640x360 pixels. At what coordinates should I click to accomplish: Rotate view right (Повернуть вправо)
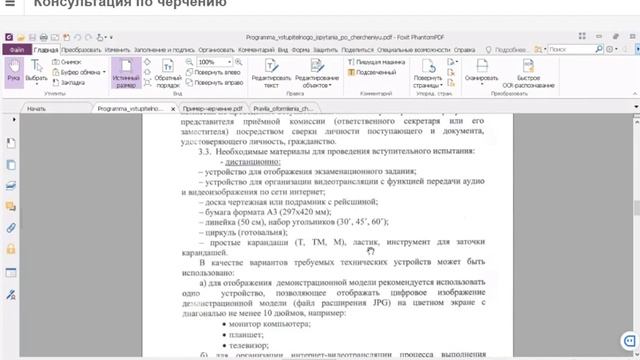tap(215, 82)
